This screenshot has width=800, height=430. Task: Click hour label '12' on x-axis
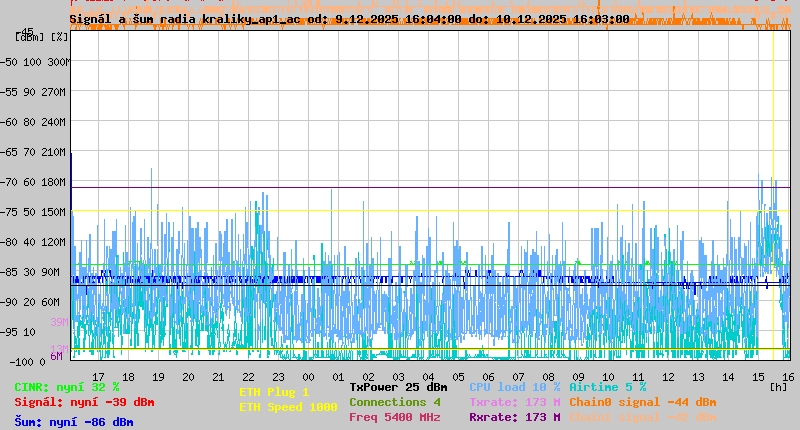(x=668, y=377)
